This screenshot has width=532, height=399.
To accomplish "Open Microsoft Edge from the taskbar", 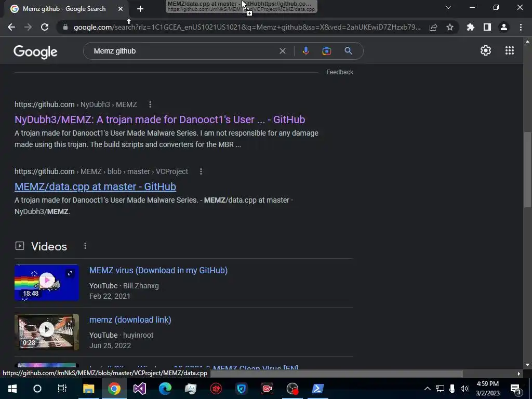I will coord(165,389).
